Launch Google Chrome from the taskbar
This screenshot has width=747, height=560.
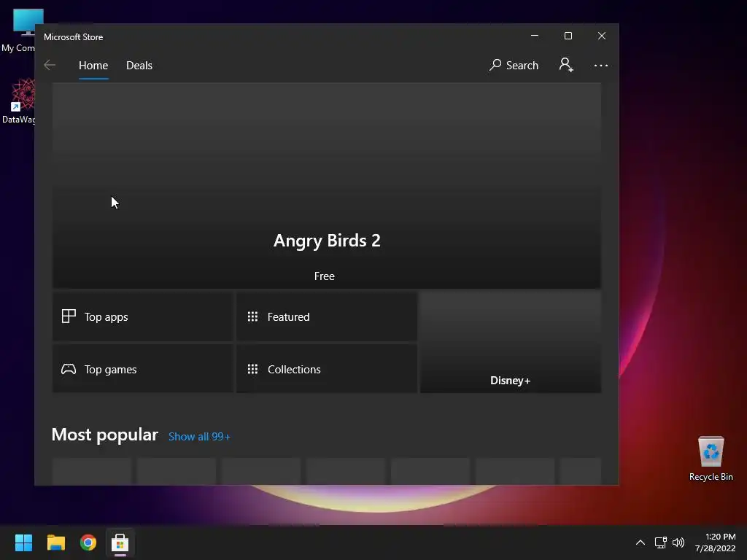click(x=88, y=542)
